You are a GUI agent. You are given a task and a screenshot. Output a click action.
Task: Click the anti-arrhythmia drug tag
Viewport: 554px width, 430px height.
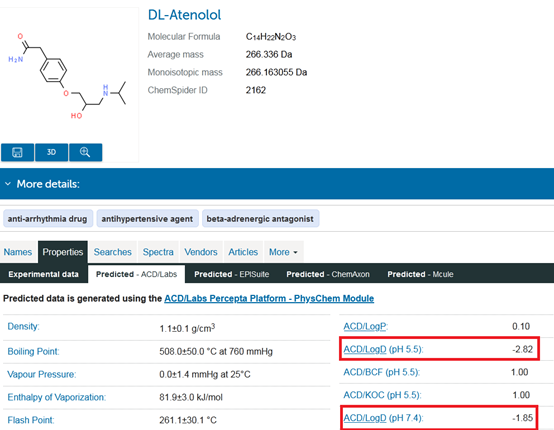click(48, 219)
